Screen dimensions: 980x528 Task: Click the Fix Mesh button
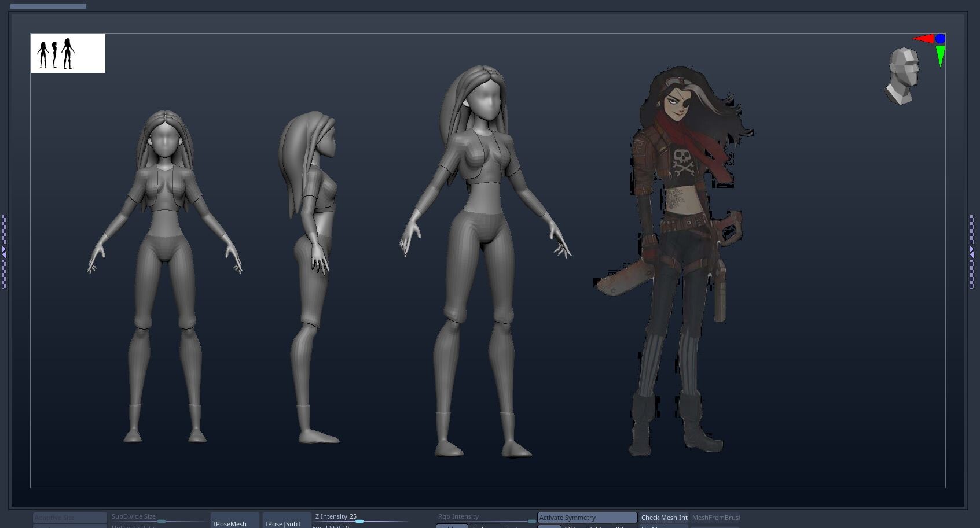pos(653,526)
